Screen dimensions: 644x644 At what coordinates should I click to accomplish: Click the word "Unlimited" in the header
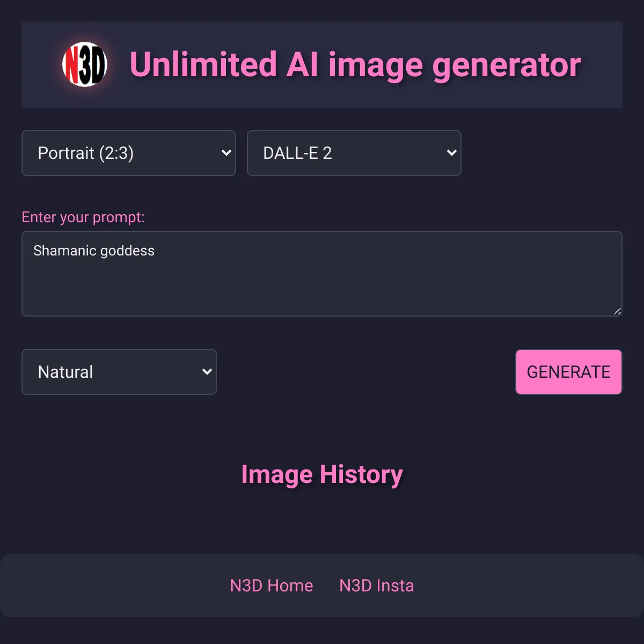tap(203, 65)
